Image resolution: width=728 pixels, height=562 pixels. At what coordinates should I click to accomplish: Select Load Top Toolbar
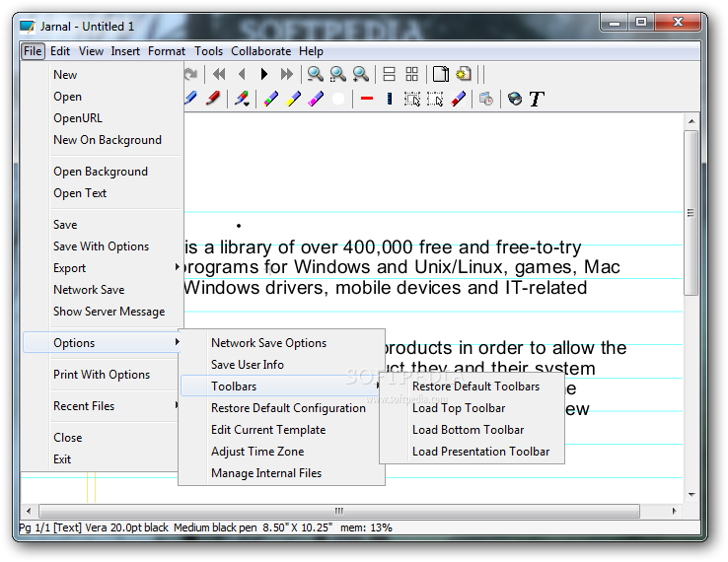click(473, 408)
